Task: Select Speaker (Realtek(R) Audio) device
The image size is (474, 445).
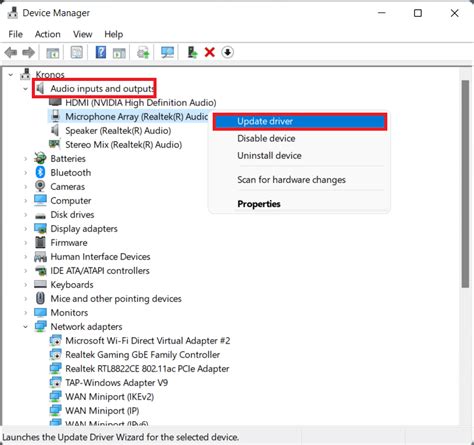Action: [x=118, y=130]
